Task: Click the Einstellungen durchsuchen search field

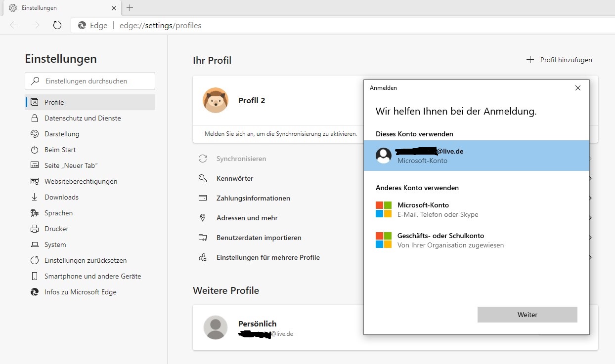Action: [90, 81]
